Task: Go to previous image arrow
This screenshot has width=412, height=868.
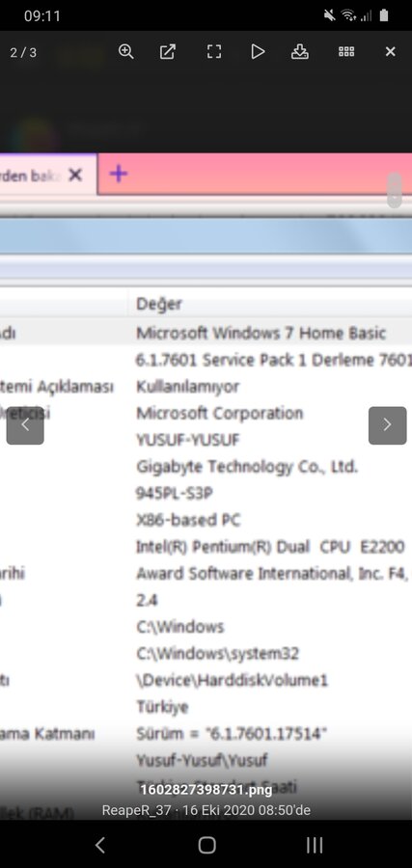Action: pos(25,425)
